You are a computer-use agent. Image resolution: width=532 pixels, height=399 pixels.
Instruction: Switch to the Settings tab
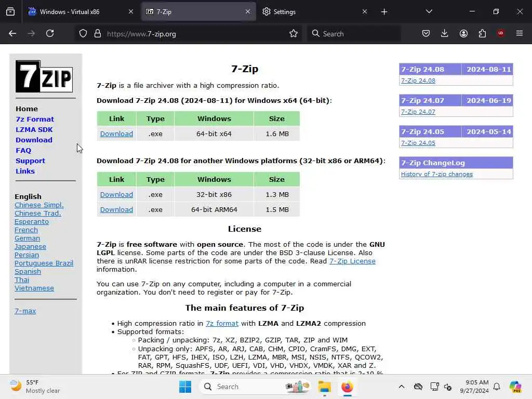point(314,12)
